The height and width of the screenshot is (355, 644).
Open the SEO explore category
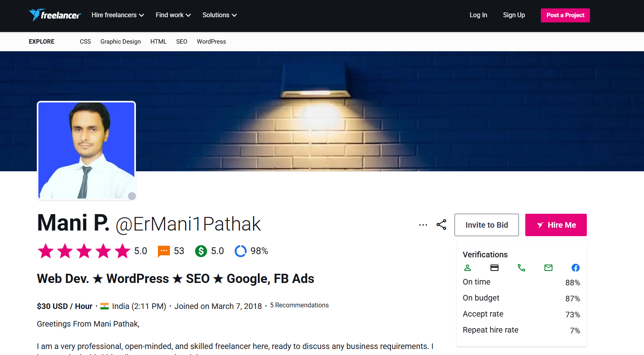click(x=181, y=42)
